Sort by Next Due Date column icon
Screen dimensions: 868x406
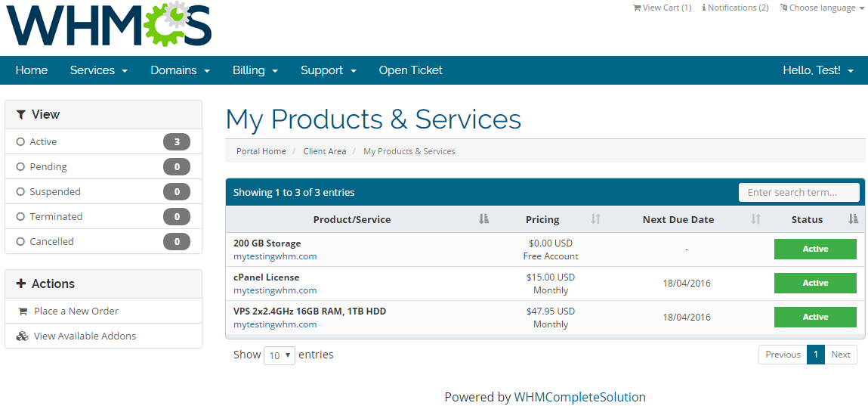click(x=755, y=219)
